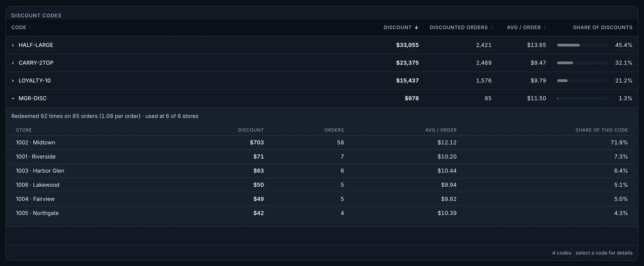Click Riverside's $71 discount amount

tap(258, 157)
